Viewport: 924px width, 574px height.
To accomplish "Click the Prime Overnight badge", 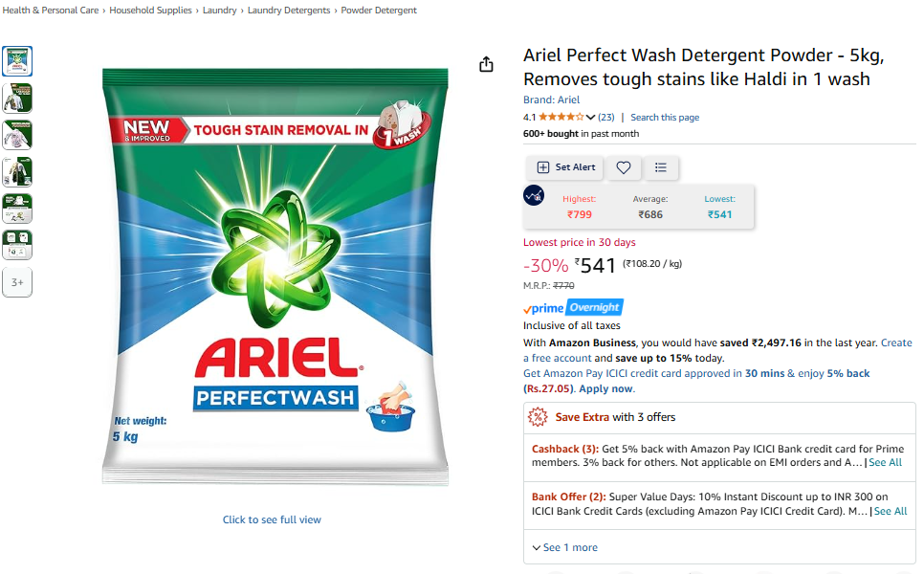I will tap(573, 308).
